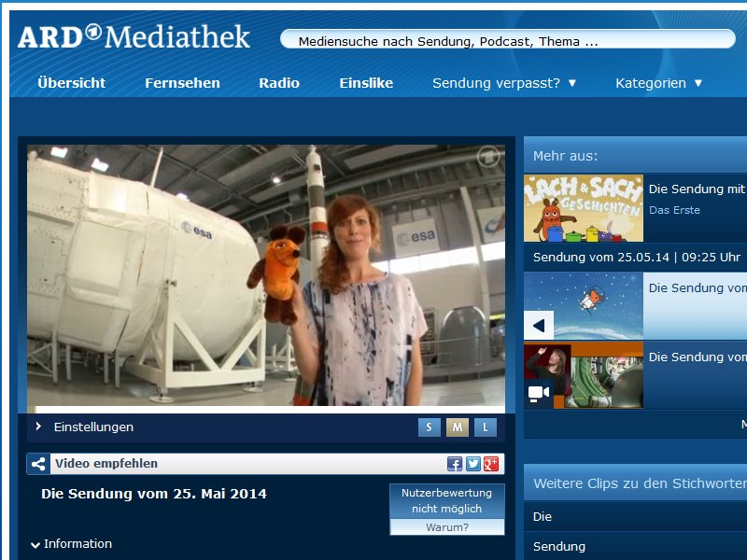This screenshot has width=747, height=560.
Task: Open the space mouse clip thumbnail
Action: pyautogui.click(x=583, y=306)
